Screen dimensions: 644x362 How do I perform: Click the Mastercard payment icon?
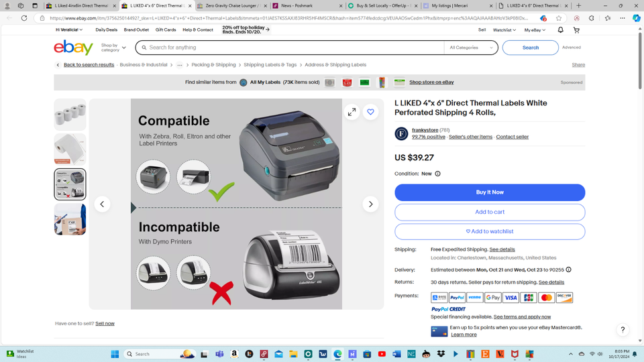coord(546,298)
